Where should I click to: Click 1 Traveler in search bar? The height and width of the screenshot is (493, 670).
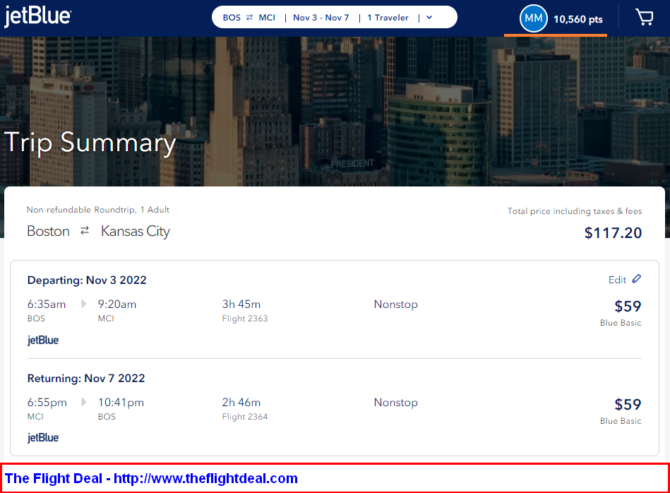388,18
